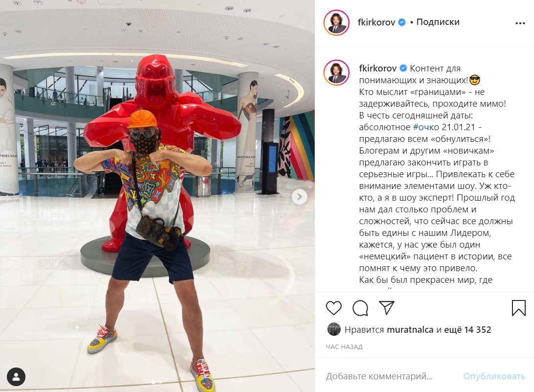The height and width of the screenshot is (392, 534).
Task: Open fkirkorov avatar beside the caption
Action: pos(336,72)
